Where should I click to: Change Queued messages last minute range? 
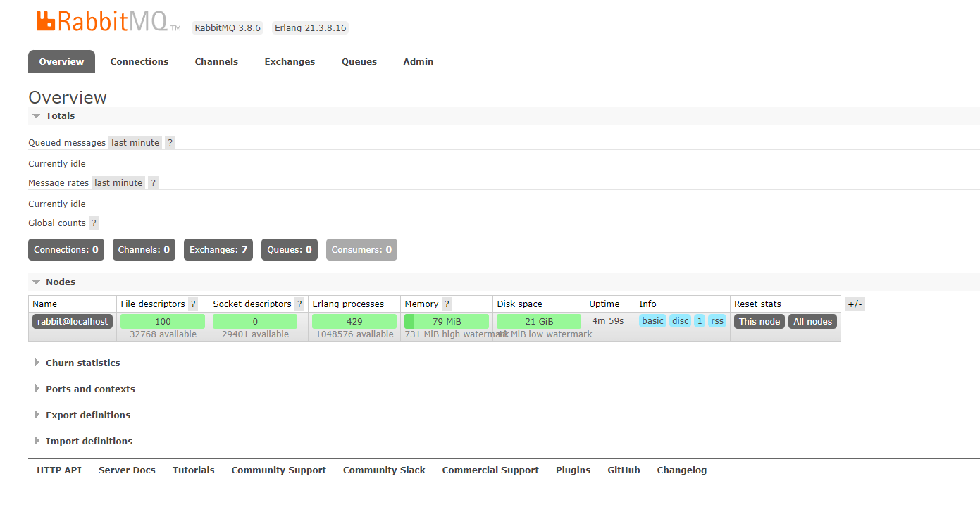point(135,142)
